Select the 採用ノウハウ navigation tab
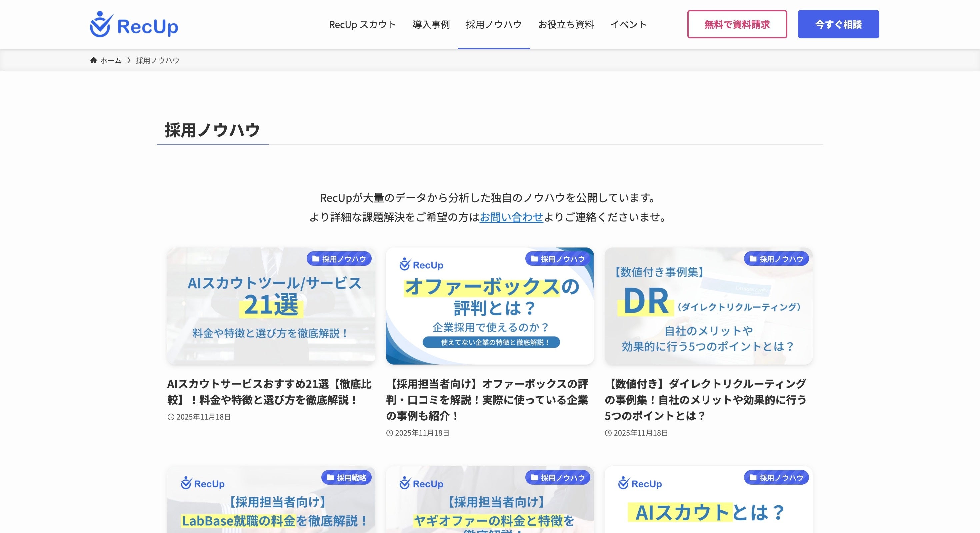 click(493, 24)
